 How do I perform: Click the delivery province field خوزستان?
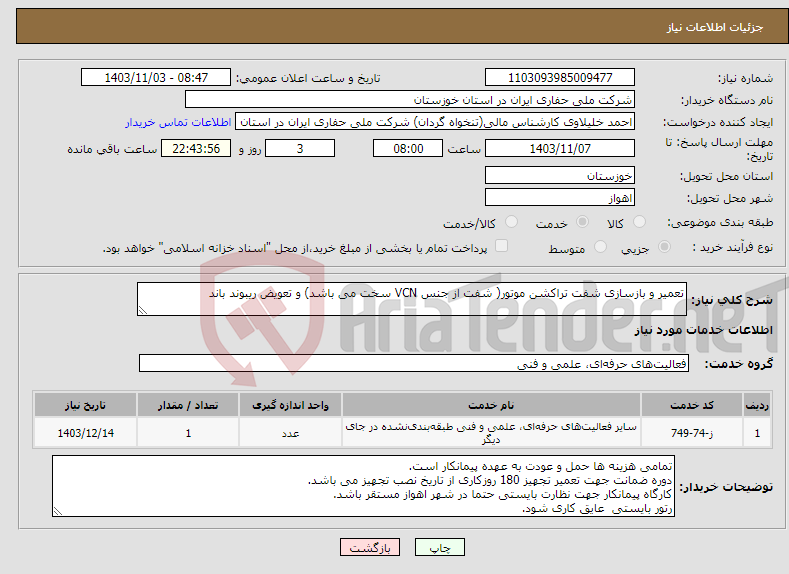pos(560,176)
